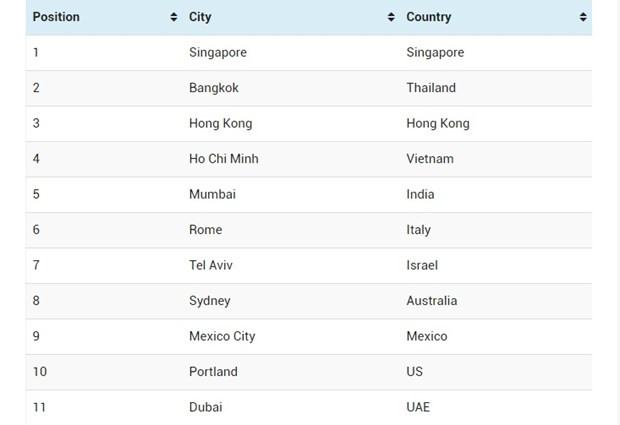
Task: Click the Rome city cell
Action: click(205, 230)
